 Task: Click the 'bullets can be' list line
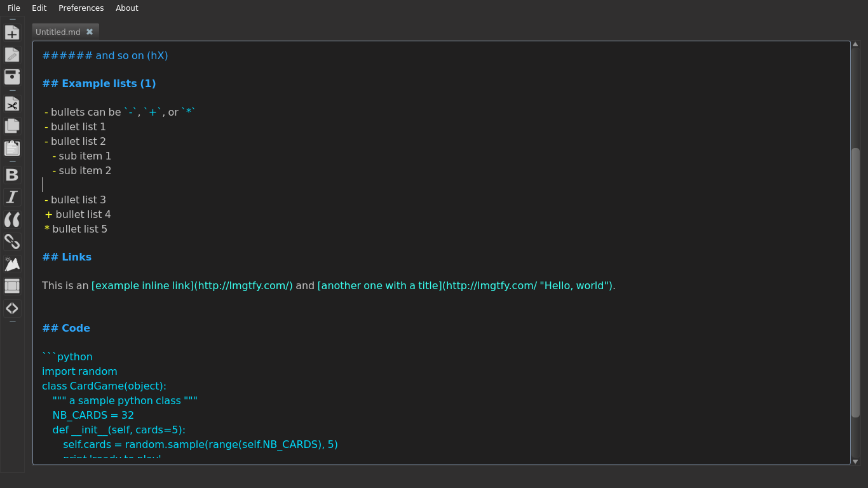pos(120,112)
